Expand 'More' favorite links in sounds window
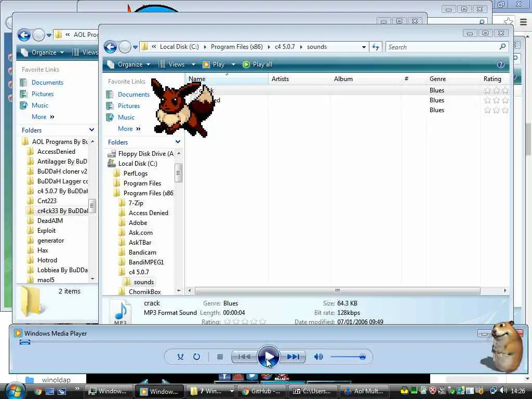Screen dimensions: 532x399 [x=129, y=129]
